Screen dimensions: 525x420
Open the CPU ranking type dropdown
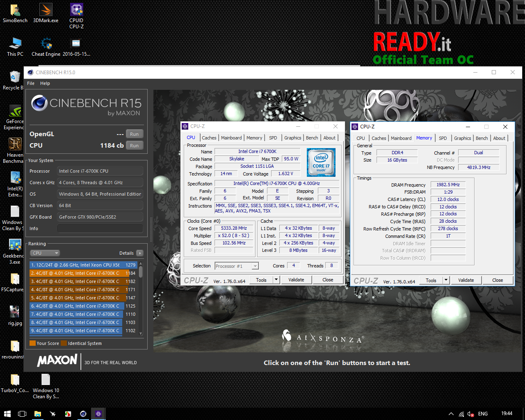pyautogui.click(x=45, y=253)
